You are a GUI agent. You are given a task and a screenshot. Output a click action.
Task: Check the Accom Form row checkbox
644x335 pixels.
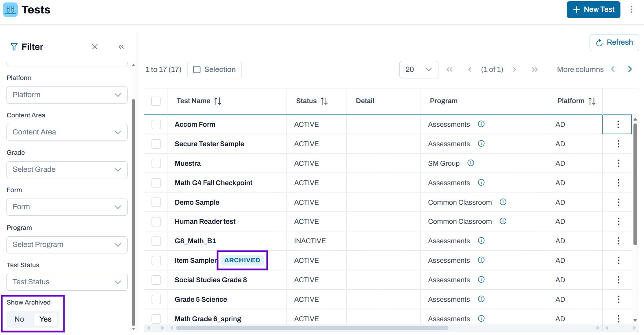click(156, 124)
